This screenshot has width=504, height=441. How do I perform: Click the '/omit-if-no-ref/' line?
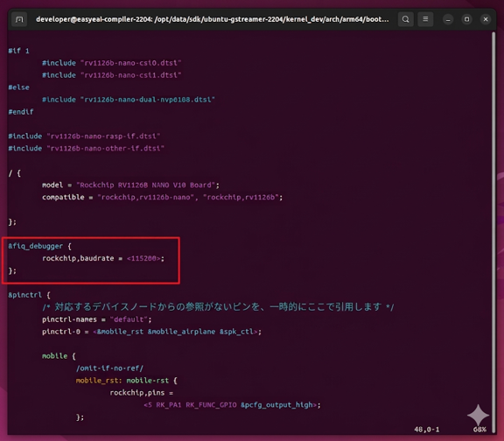pyautogui.click(x=109, y=368)
